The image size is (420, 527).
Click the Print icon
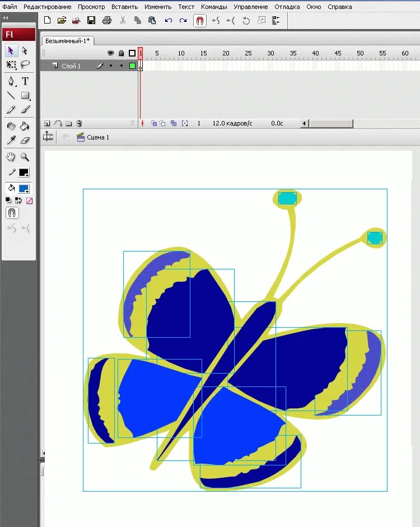tap(107, 21)
